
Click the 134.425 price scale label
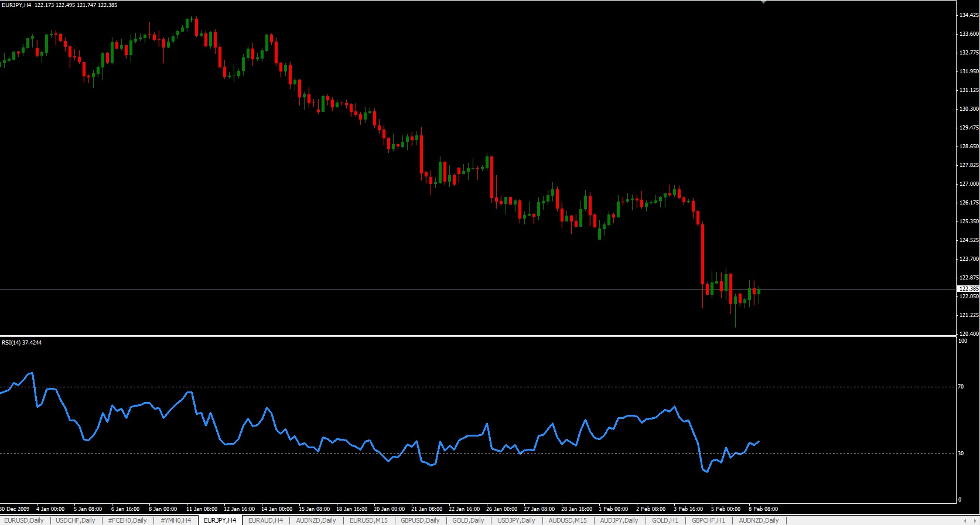pos(969,15)
